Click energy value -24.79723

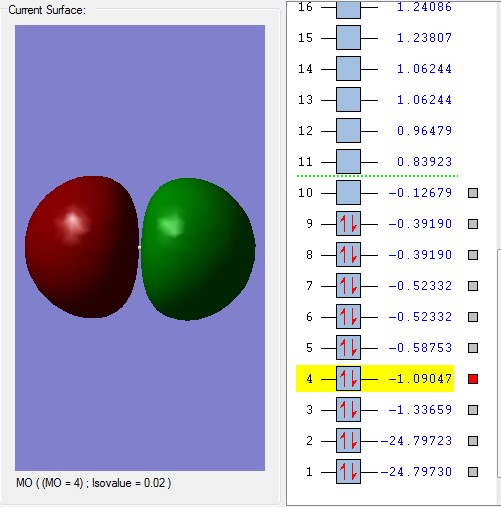(x=416, y=441)
